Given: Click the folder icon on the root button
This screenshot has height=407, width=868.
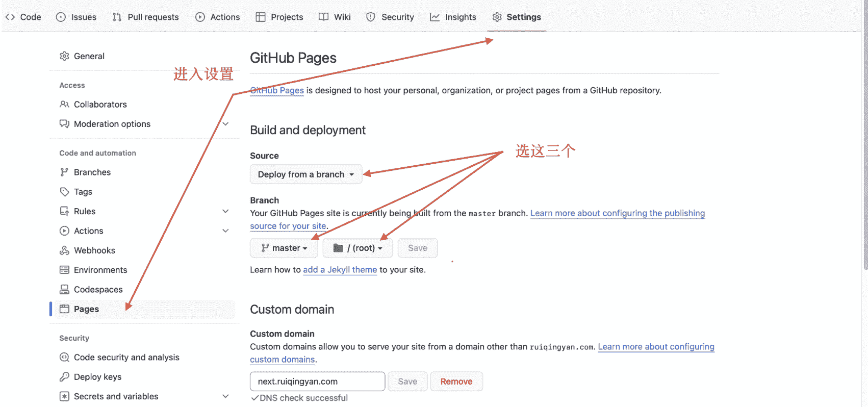Looking at the screenshot, I should click(338, 248).
